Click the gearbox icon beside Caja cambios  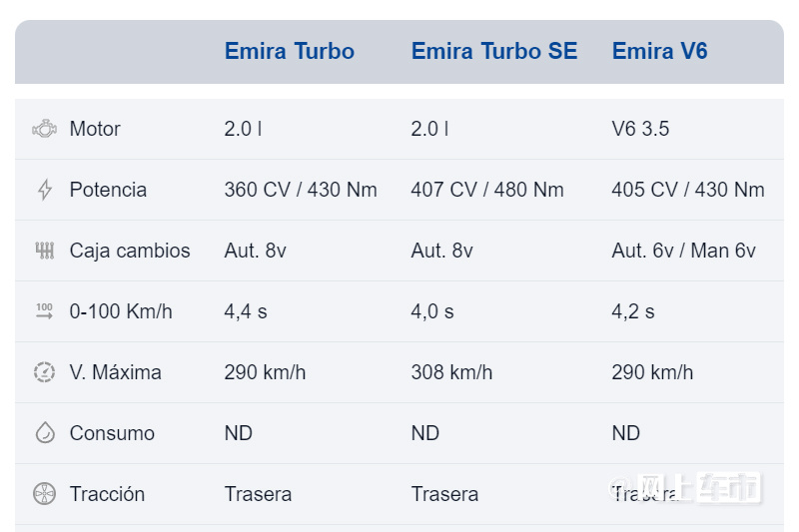tap(45, 251)
